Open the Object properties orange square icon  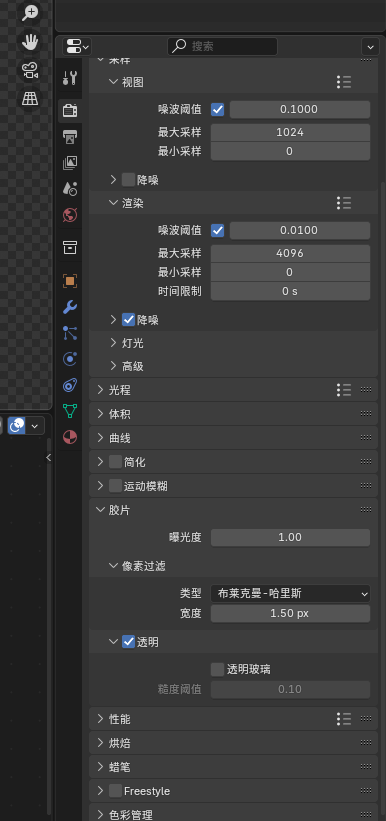[70, 281]
